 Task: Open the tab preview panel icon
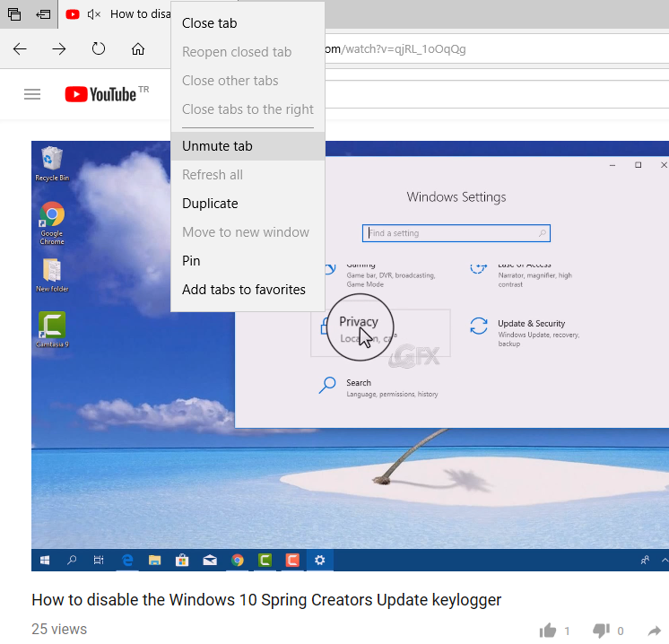[x=14, y=14]
